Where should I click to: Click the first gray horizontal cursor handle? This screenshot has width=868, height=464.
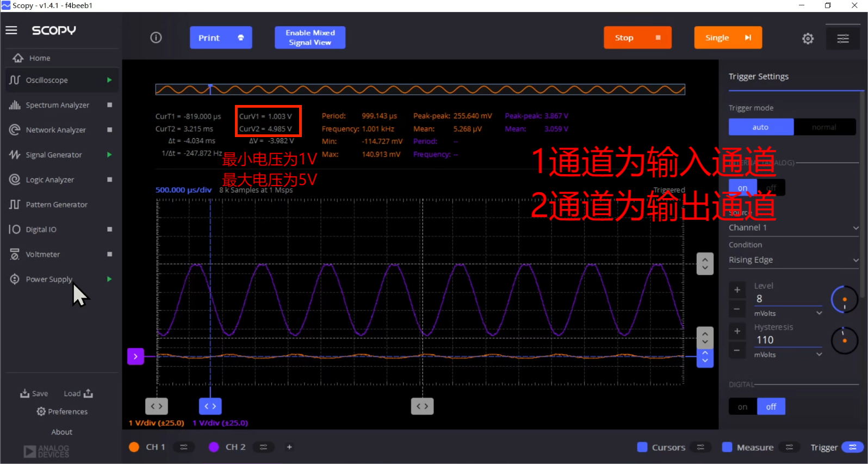157,406
